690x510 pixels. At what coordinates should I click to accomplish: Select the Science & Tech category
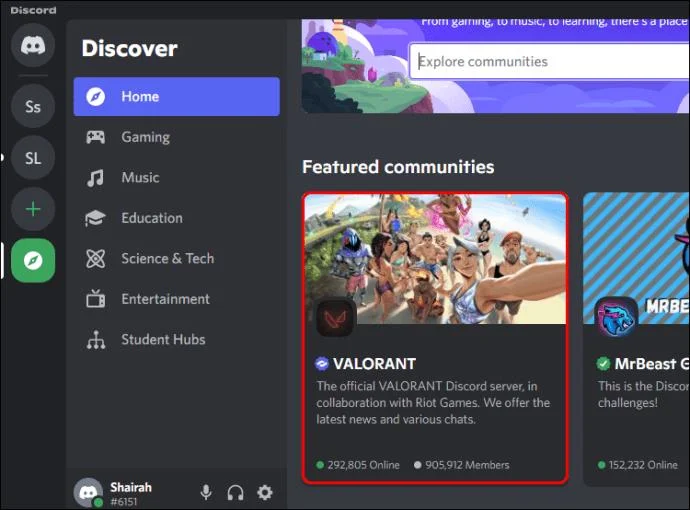tap(176, 258)
